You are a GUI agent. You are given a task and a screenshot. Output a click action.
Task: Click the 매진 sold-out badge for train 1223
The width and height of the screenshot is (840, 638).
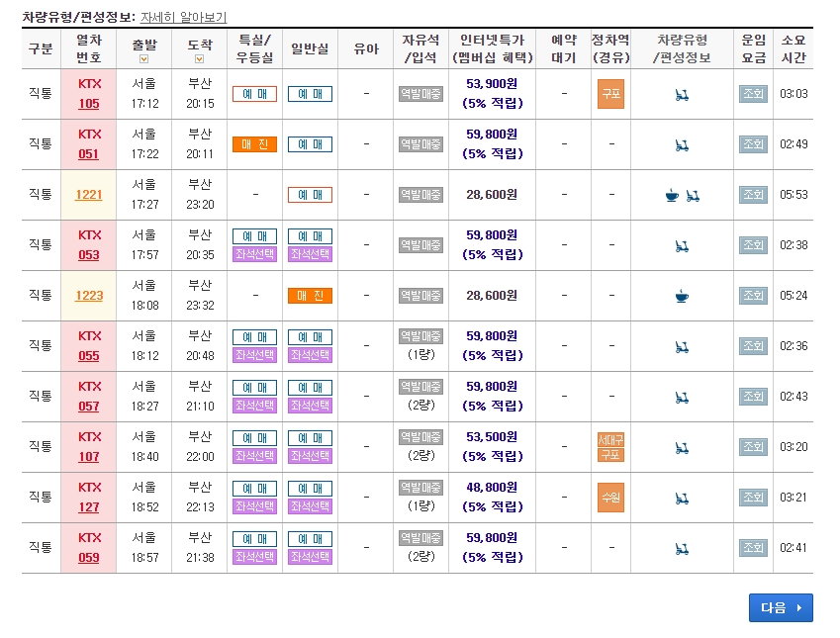coord(310,295)
